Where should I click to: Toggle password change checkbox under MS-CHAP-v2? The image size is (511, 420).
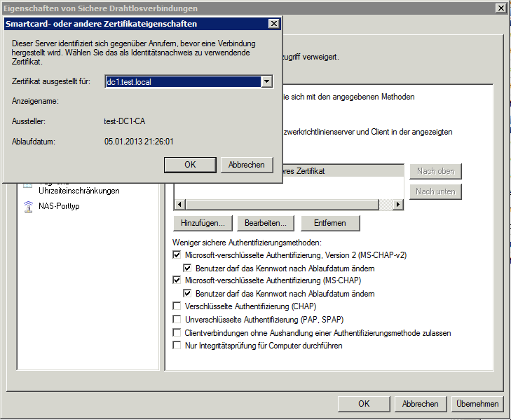coord(187,269)
